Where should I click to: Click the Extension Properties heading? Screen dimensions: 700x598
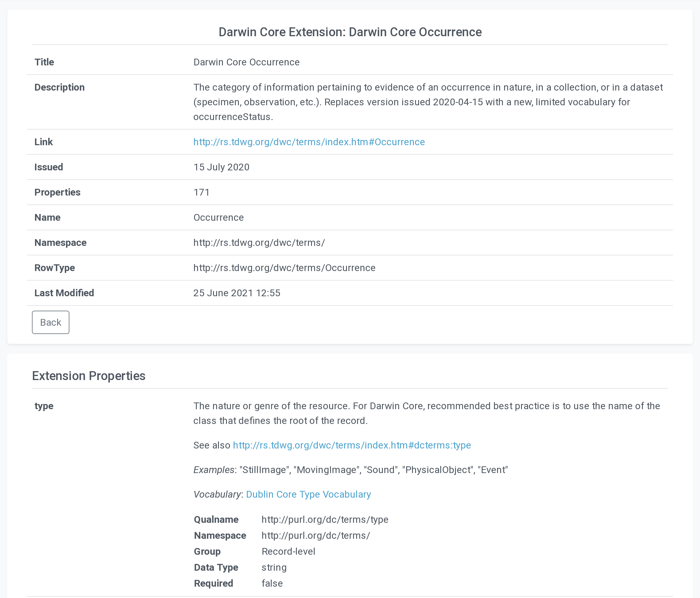88,376
